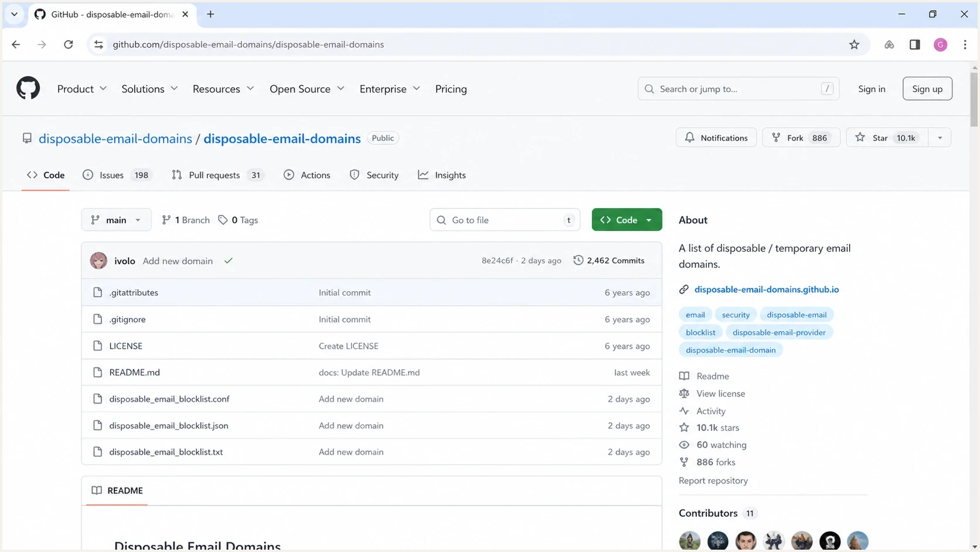The image size is (980, 552).
Task: Open the Star lists dropdown arrow
Action: 940,138
